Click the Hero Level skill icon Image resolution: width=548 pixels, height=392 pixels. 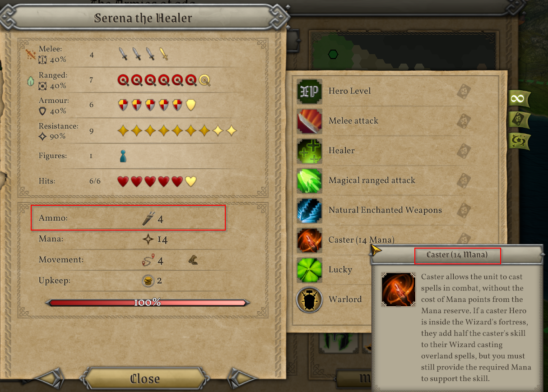coord(309,91)
